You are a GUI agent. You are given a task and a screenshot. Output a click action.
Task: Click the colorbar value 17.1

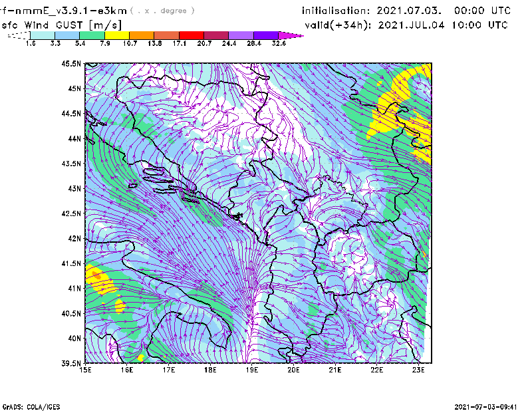coord(179,43)
